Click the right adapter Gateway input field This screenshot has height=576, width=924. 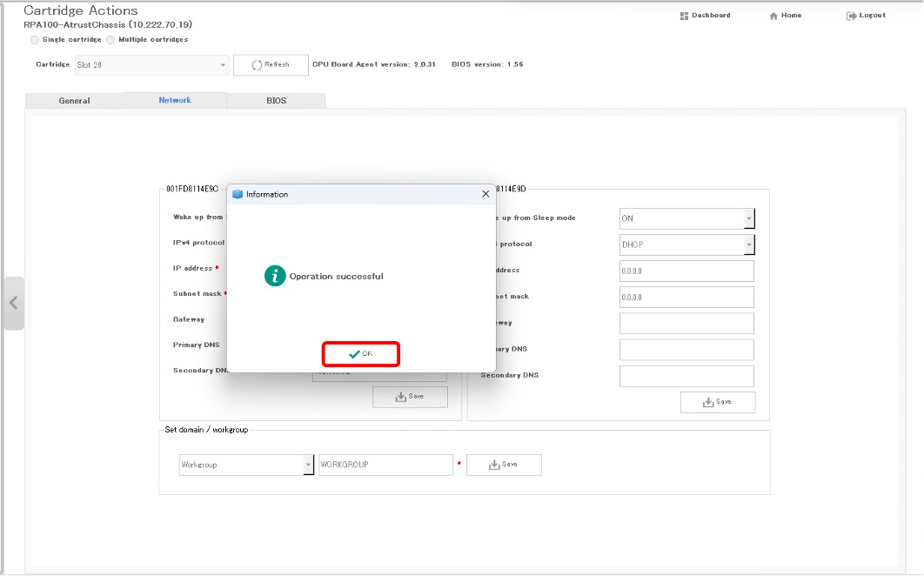coord(686,324)
